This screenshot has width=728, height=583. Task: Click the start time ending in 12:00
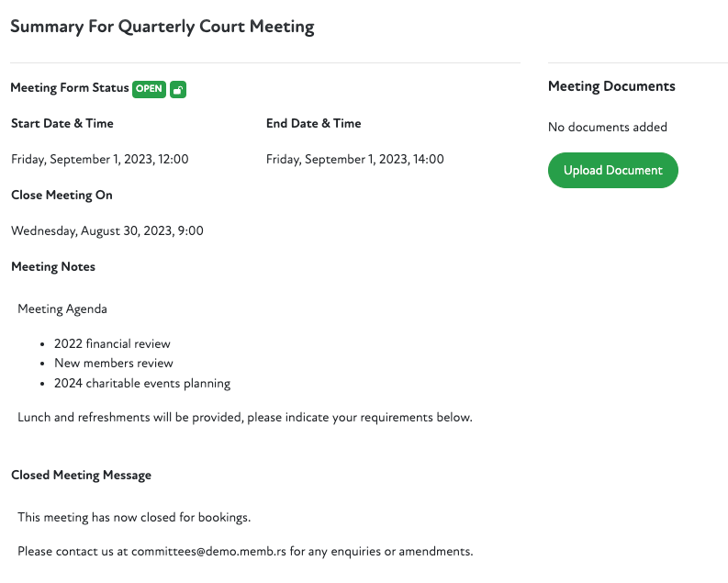(100, 159)
